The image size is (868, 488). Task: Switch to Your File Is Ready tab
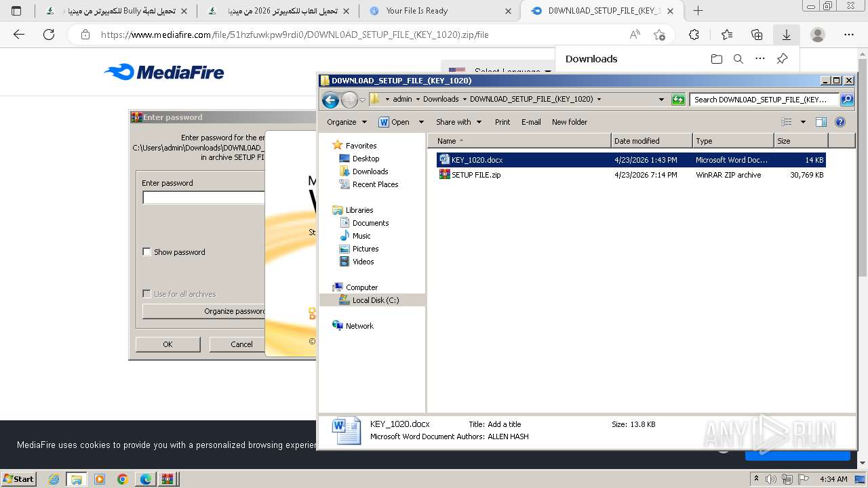(x=439, y=11)
